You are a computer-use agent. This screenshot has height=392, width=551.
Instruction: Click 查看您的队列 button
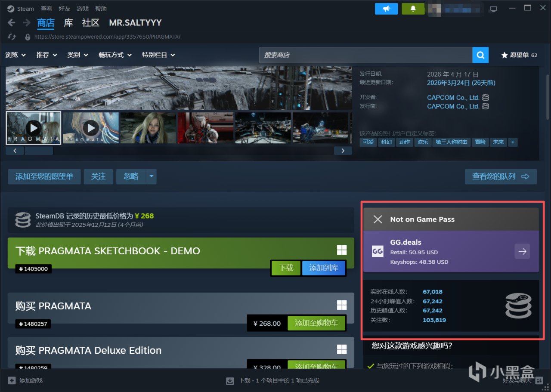click(x=501, y=176)
